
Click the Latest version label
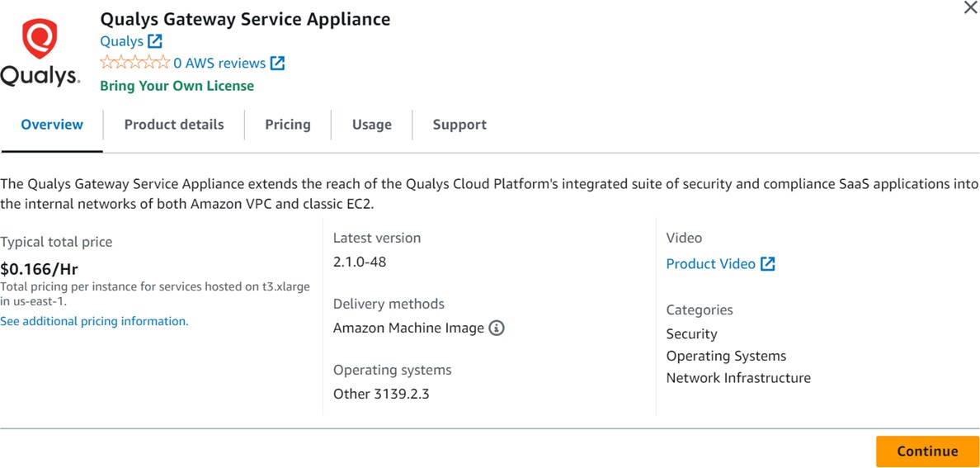pyautogui.click(x=377, y=238)
